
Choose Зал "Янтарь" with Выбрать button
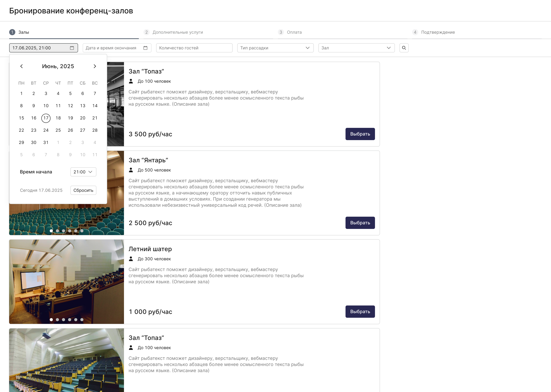point(360,223)
